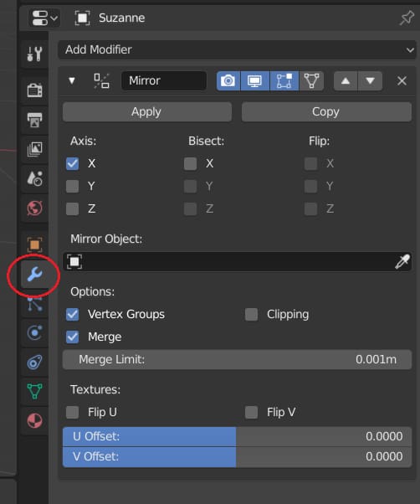Open the Object Data mesh tab
The height and width of the screenshot is (504, 420).
(x=34, y=391)
